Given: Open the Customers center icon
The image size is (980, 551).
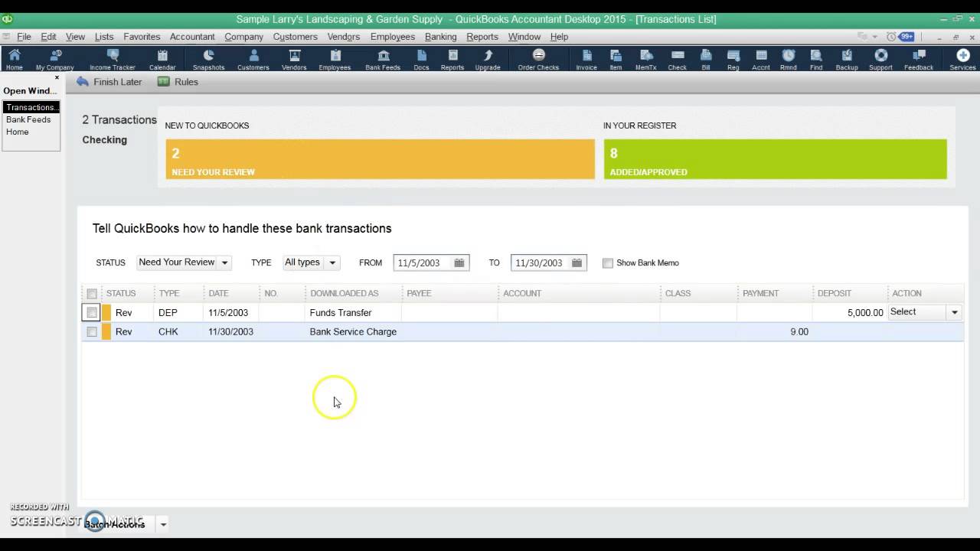Looking at the screenshot, I should click(x=253, y=60).
